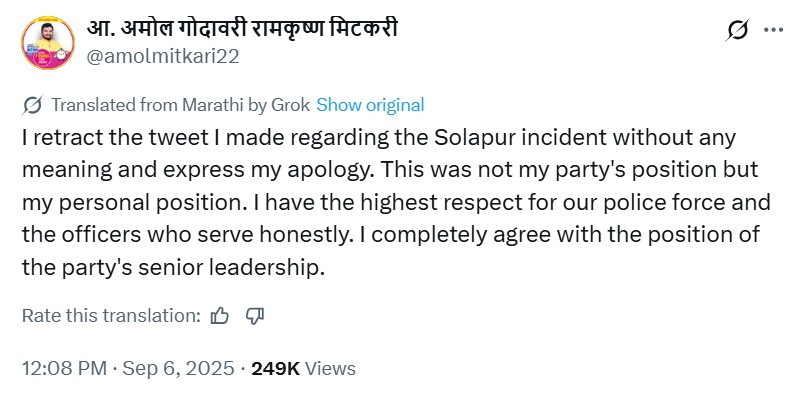Image resolution: width=802 pixels, height=406 pixels.
Task: Click the 'Rate this translation:' label
Action: click(x=111, y=316)
